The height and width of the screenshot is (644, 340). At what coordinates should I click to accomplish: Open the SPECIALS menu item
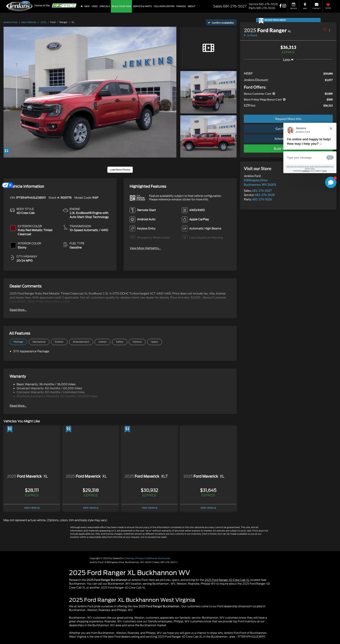[105, 6]
